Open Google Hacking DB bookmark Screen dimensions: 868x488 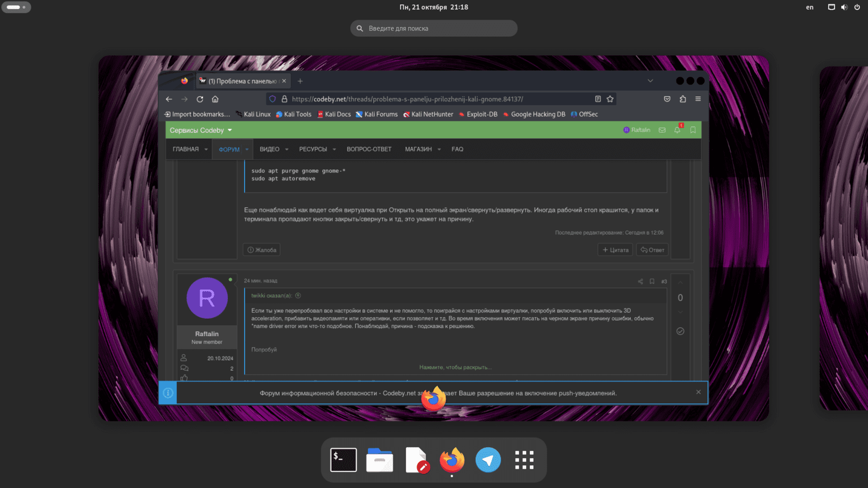pos(534,114)
